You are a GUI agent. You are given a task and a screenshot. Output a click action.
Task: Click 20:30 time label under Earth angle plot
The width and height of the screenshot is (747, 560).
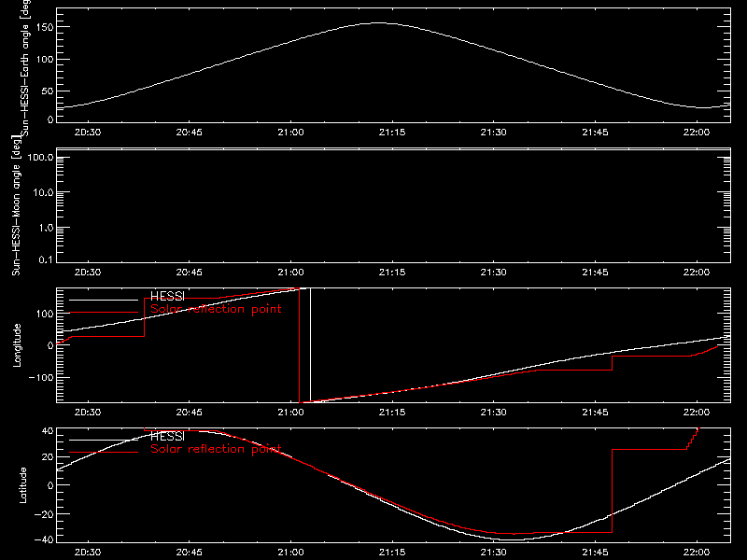[88, 132]
